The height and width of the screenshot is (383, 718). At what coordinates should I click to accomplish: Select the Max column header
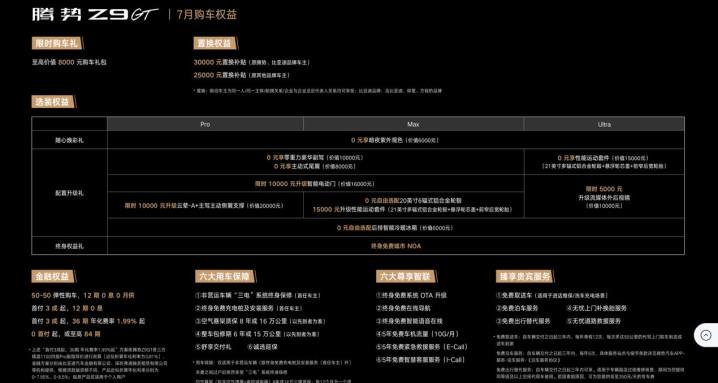click(x=413, y=124)
